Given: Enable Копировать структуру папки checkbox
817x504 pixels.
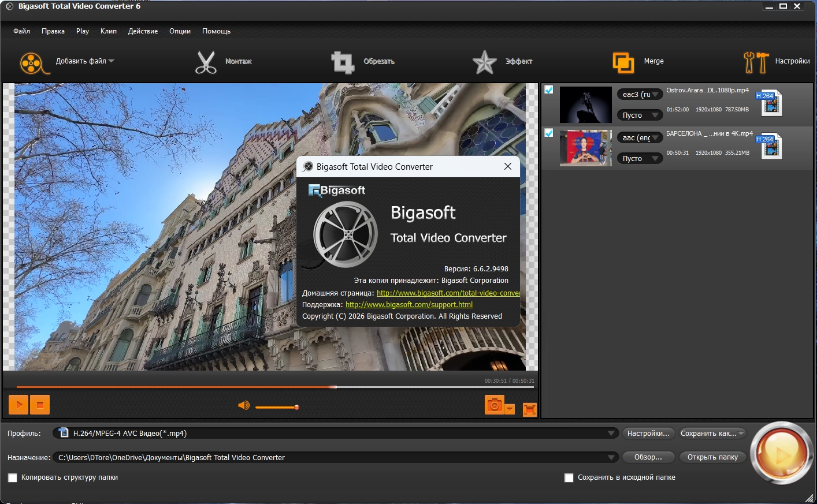Looking at the screenshot, I should (13, 477).
